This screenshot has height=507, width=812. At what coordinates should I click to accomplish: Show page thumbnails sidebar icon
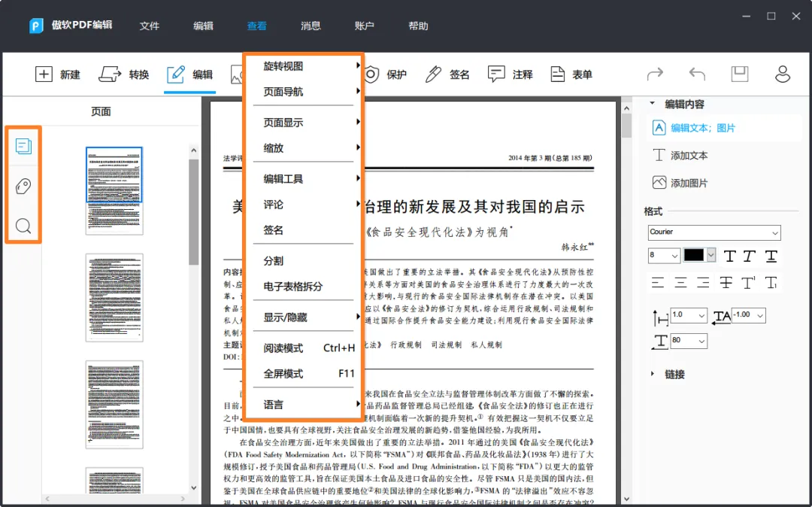tap(23, 146)
